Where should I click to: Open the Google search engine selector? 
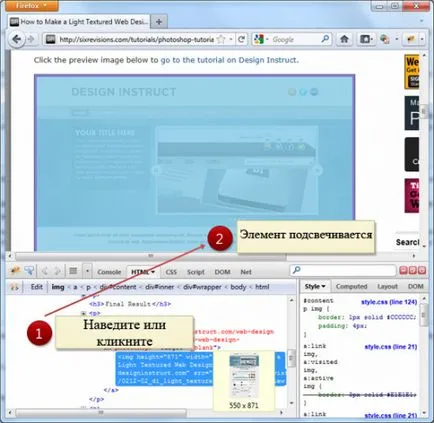click(261, 39)
